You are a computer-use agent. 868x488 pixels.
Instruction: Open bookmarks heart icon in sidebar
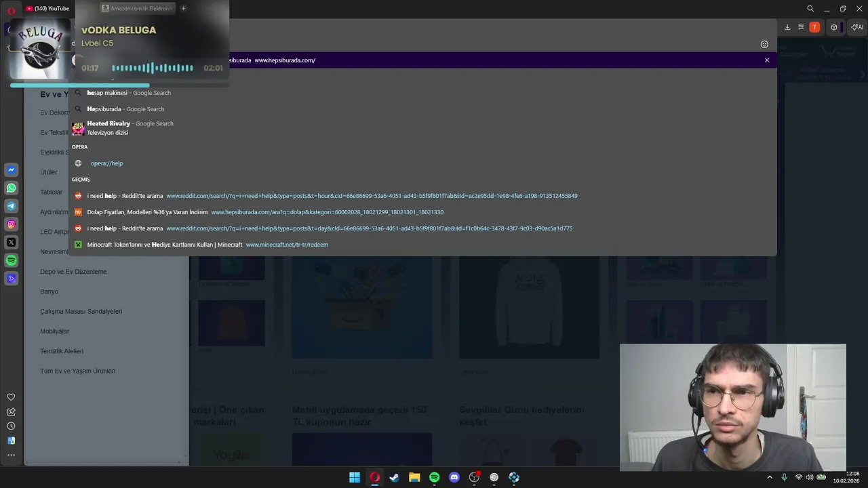click(x=11, y=397)
